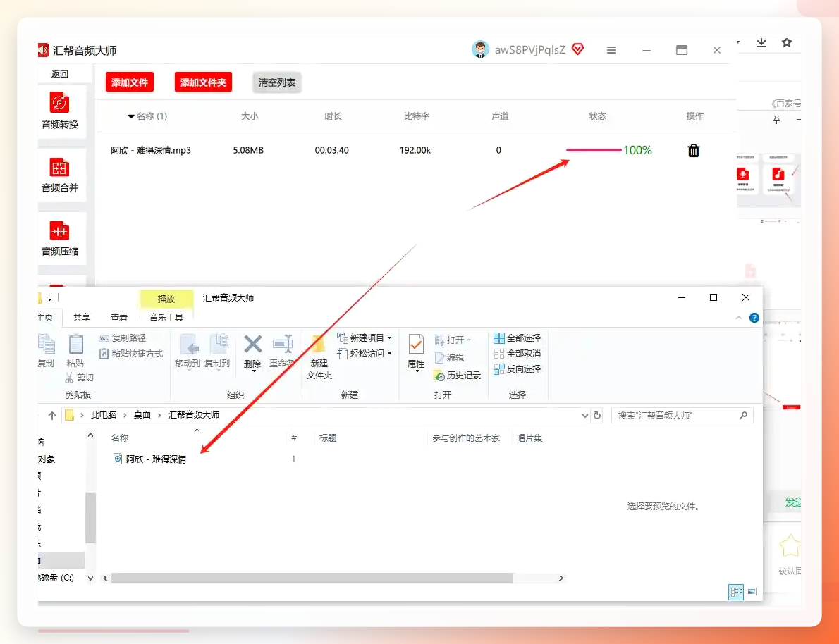Click 编辑 edit in the ribbon
This screenshot has width=839, height=644.
click(x=450, y=358)
